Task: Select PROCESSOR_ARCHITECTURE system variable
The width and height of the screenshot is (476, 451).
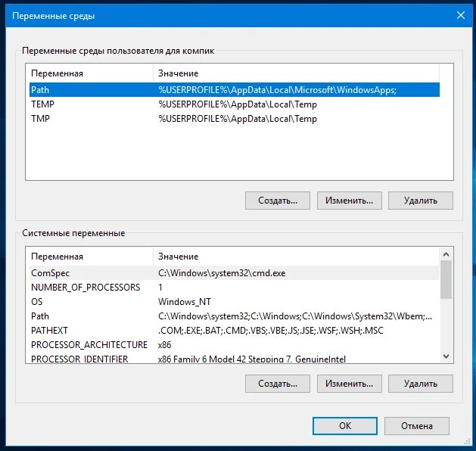Action: tap(235, 345)
